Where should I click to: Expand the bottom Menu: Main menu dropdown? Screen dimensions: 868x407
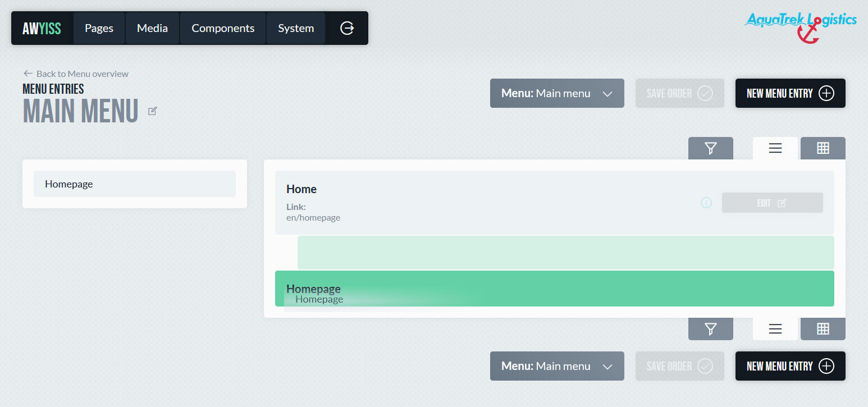(556, 366)
